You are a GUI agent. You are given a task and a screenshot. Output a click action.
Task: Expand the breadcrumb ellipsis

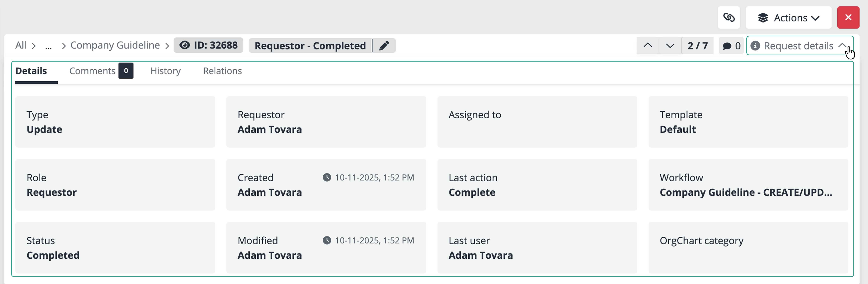tap(49, 46)
